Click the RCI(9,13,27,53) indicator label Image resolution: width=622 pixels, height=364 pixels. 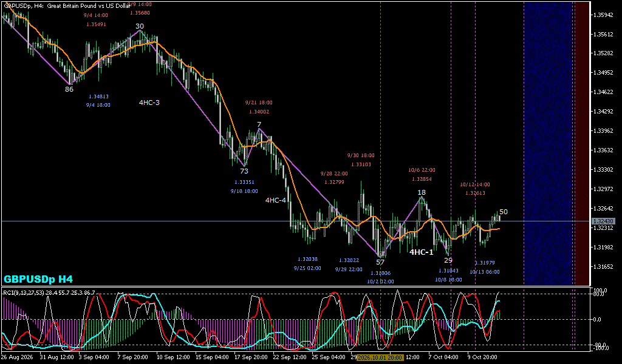[x=49, y=292]
